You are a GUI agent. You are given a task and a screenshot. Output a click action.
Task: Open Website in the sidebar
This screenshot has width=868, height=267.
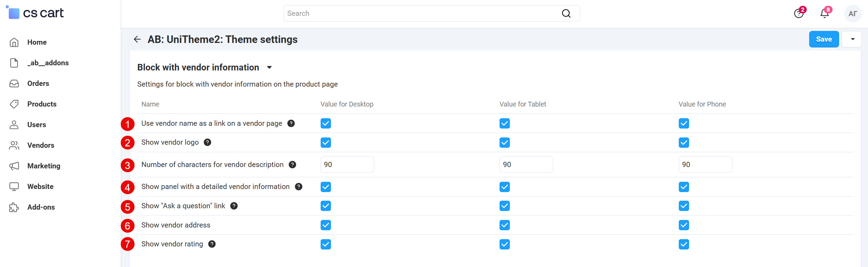[40, 187]
